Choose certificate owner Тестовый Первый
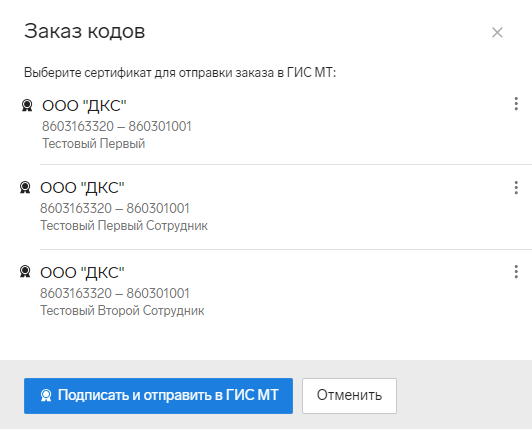This screenshot has height=429, width=532. 94,144
